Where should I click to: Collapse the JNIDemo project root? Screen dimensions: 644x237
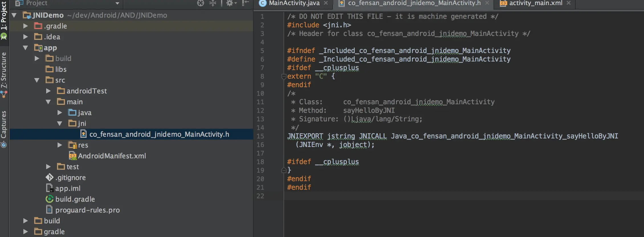(x=14, y=15)
